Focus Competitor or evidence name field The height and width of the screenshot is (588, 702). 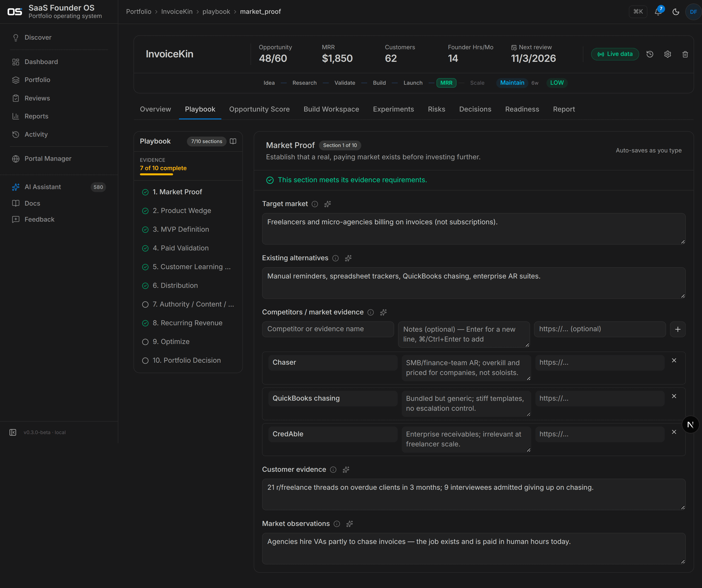pyautogui.click(x=328, y=329)
